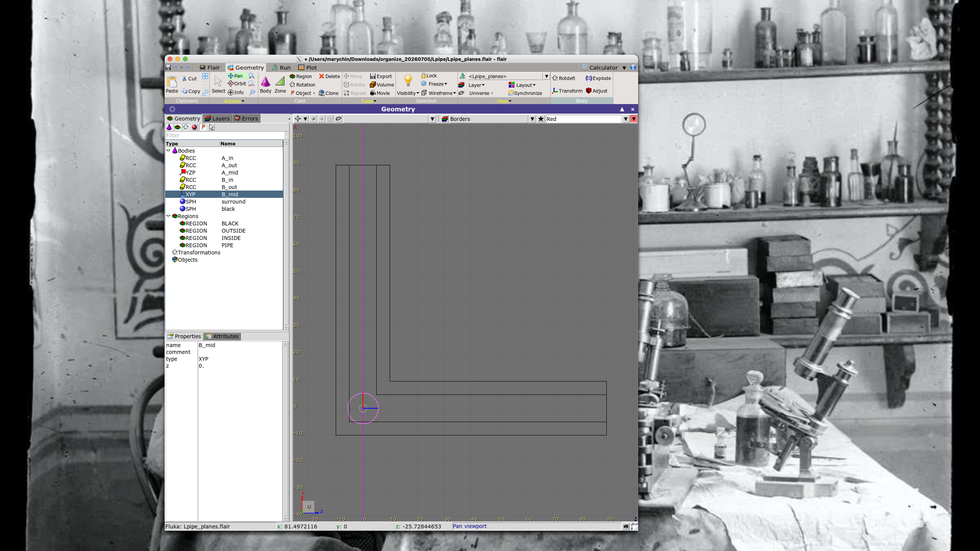Click the Explode icon
980x551 pixels.
[x=589, y=78]
